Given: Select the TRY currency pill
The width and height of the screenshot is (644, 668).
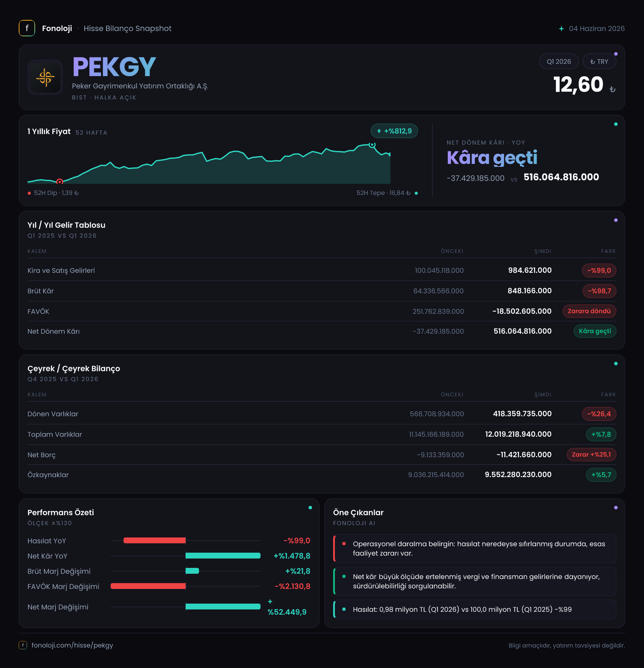Looking at the screenshot, I should pos(600,62).
